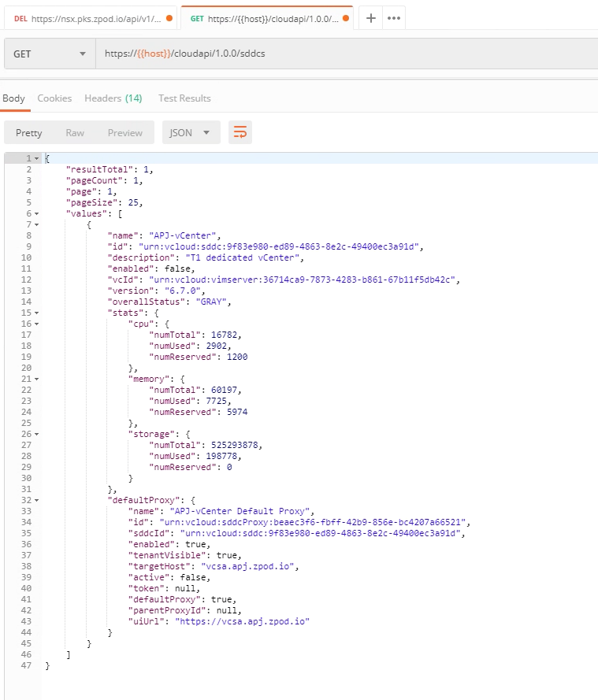
Task: Open the GET HTTP method dropdown
Action: pos(49,54)
